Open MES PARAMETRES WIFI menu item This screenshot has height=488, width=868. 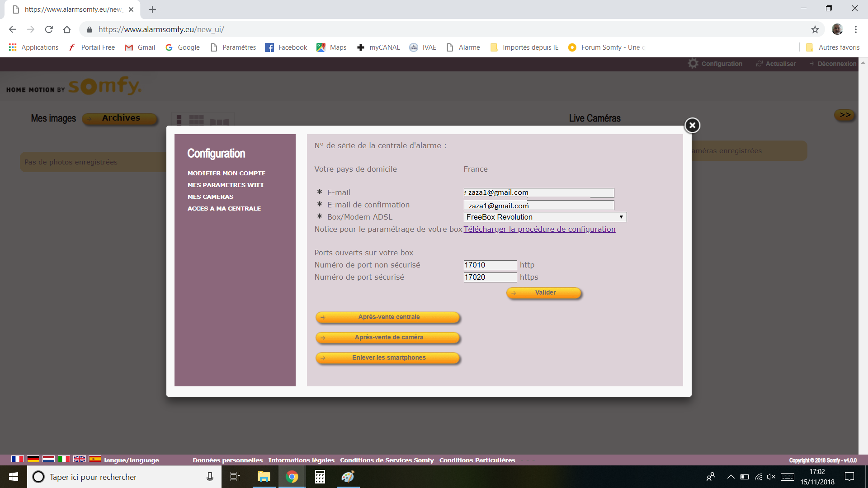(x=225, y=185)
